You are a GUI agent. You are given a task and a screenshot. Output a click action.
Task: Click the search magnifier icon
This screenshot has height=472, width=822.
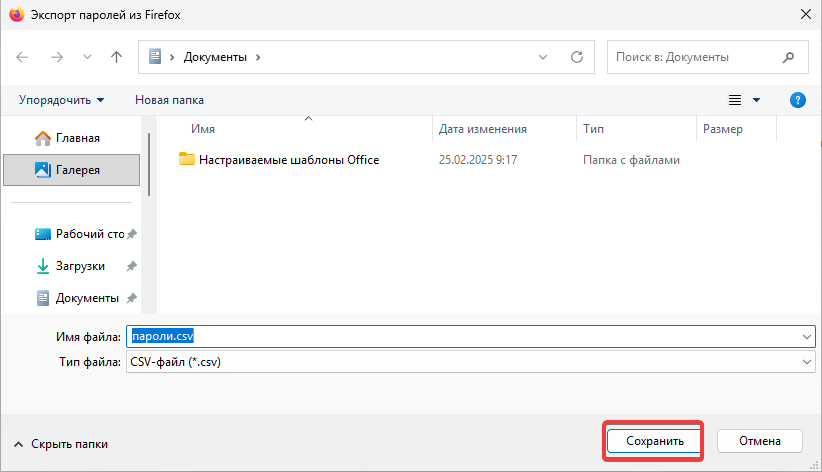pyautogui.click(x=789, y=57)
